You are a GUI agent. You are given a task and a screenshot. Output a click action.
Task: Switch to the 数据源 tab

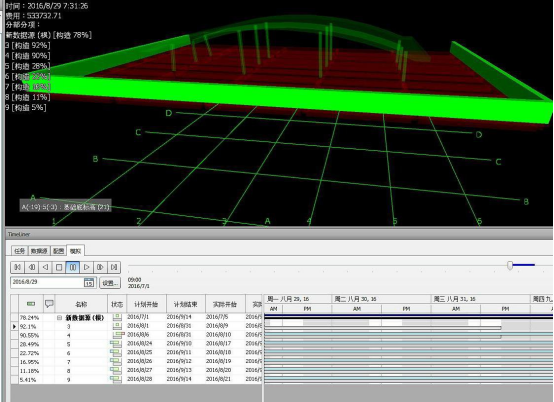[39, 251]
